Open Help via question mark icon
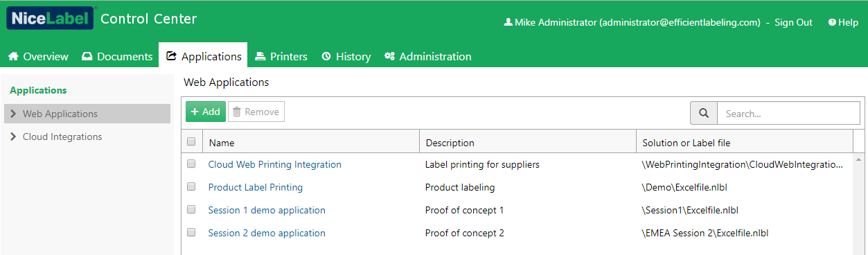Image resolution: width=868 pixels, height=255 pixels. [832, 22]
